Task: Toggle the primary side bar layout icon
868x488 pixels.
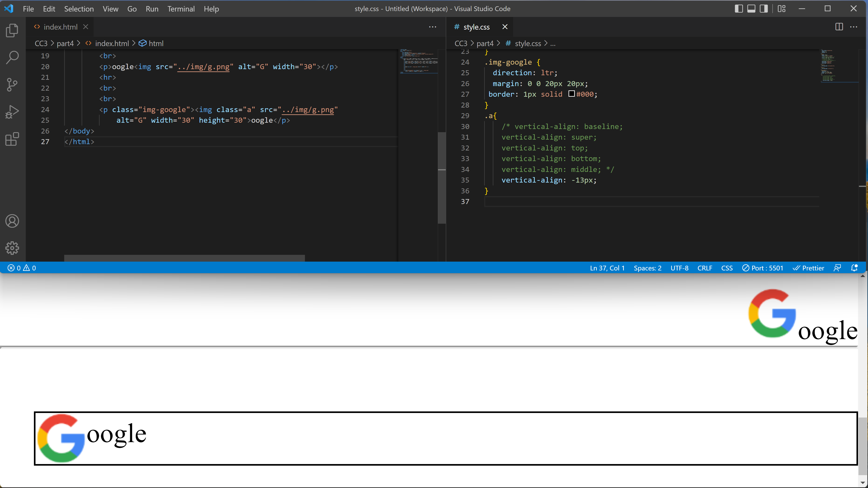Action: [x=739, y=9]
